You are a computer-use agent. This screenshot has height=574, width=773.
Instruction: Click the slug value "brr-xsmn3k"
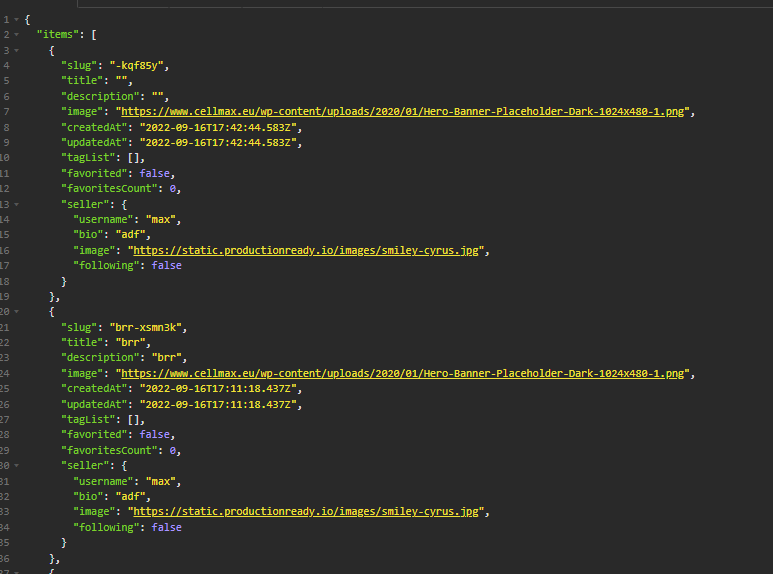[147, 327]
